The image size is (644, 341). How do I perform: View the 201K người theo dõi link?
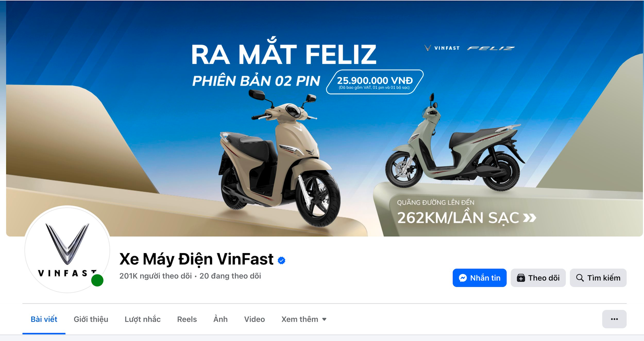pos(156,276)
